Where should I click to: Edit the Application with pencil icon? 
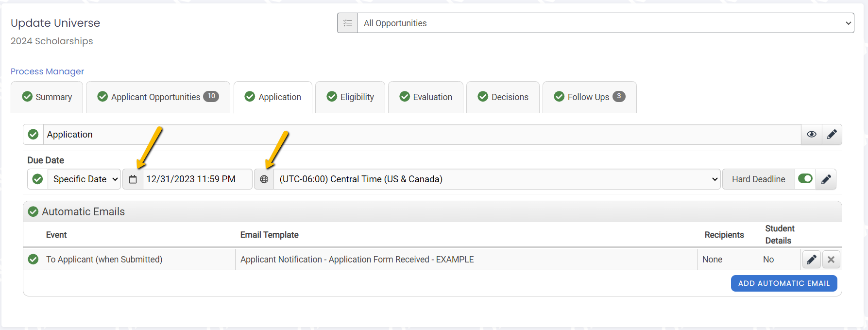coord(832,134)
